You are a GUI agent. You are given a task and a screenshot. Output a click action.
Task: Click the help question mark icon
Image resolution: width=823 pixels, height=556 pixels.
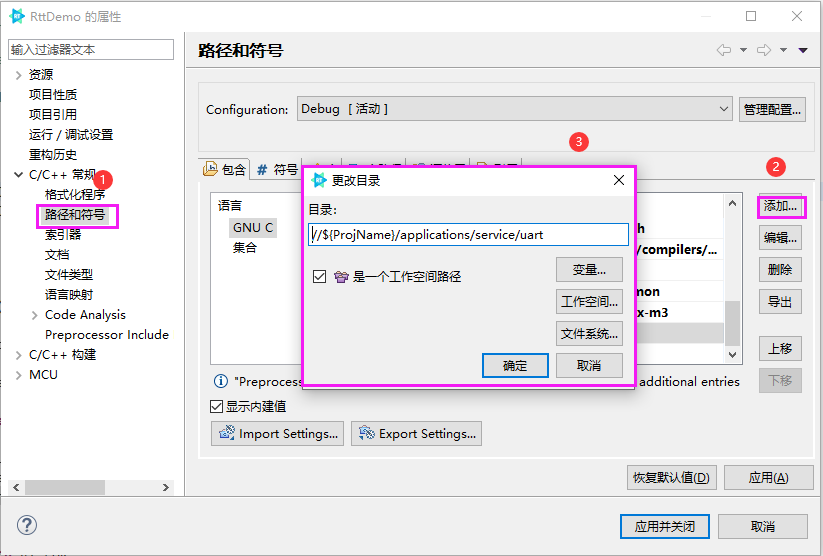coord(27,526)
